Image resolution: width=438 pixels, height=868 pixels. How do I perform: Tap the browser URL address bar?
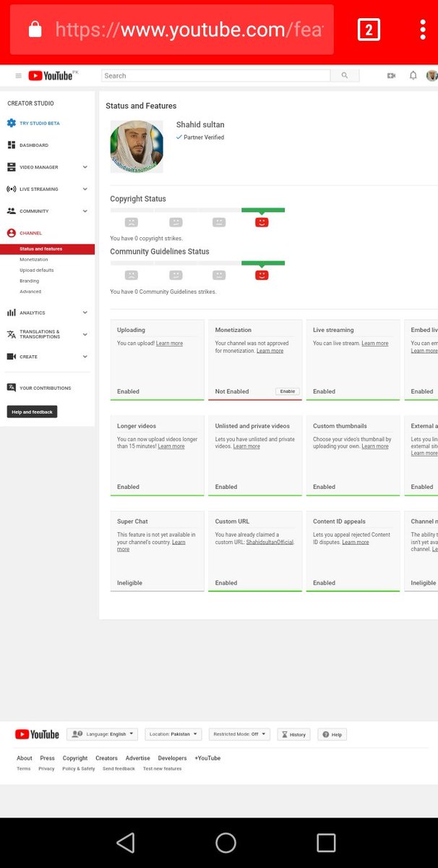click(172, 30)
